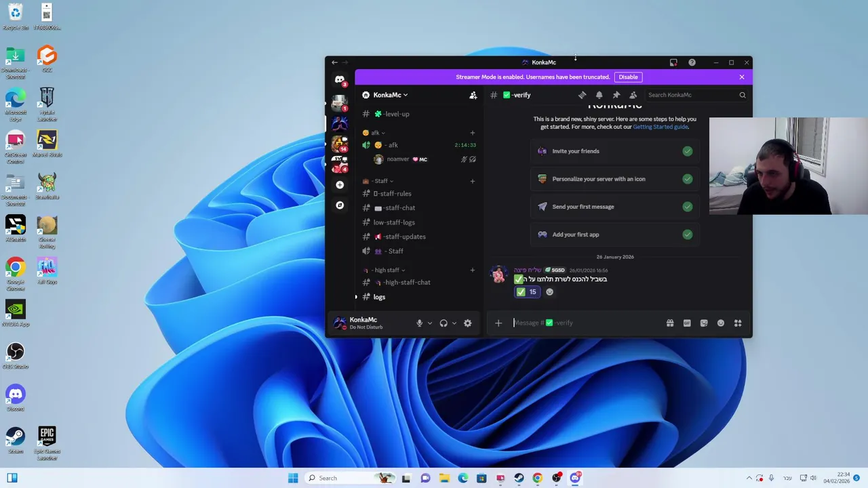Image resolution: width=868 pixels, height=488 pixels.
Task: Toggle microphone mute in user panel
Action: point(419,323)
